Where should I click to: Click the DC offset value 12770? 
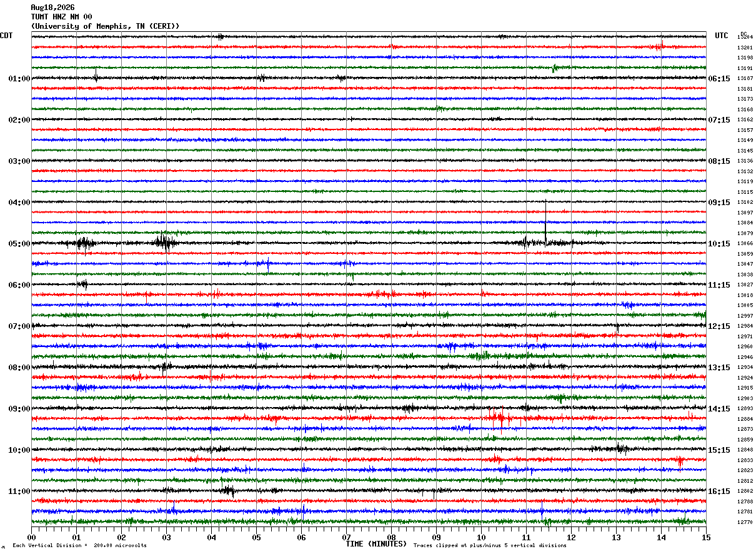[745, 523]
